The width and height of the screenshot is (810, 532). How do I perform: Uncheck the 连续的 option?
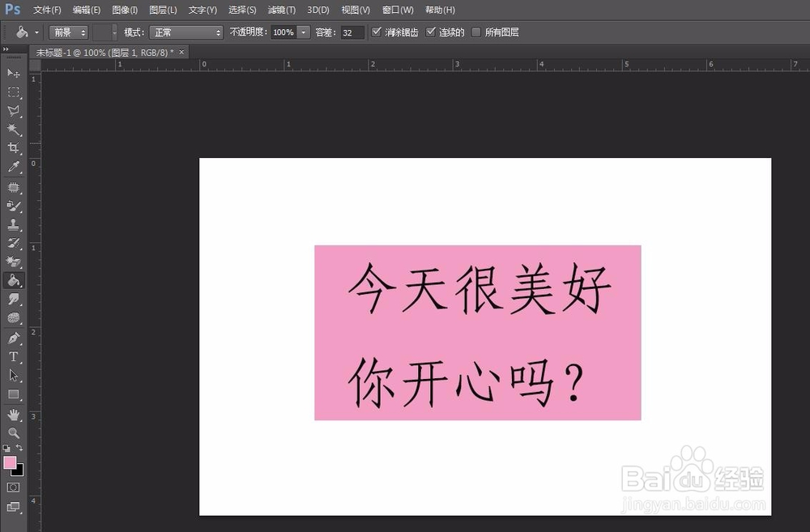coord(432,32)
